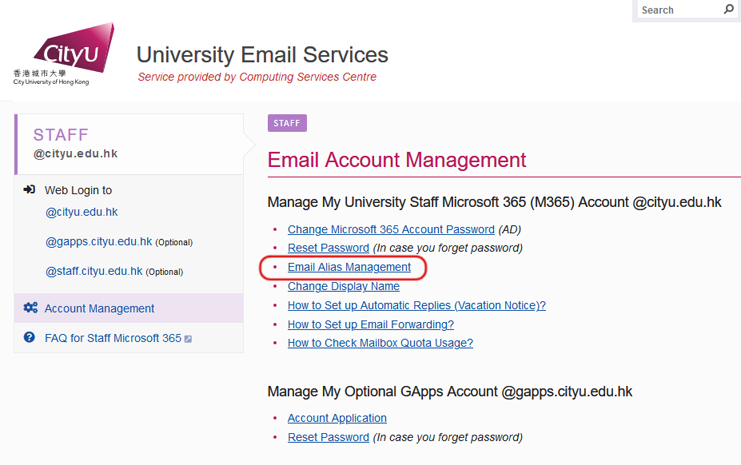The height and width of the screenshot is (465, 741).
Task: Open the @cityu.edu.hk web login
Action: click(x=81, y=212)
